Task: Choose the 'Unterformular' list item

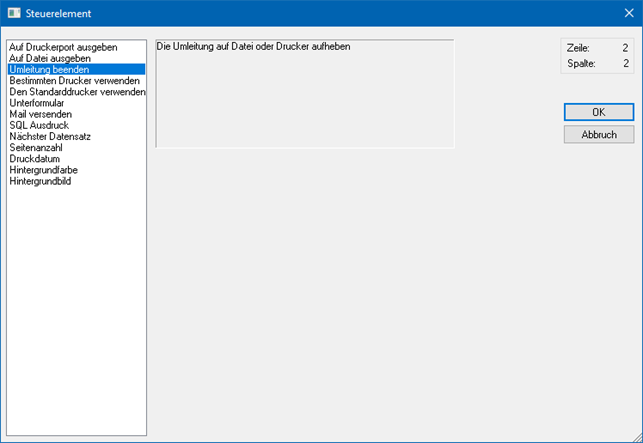Action: (37, 103)
